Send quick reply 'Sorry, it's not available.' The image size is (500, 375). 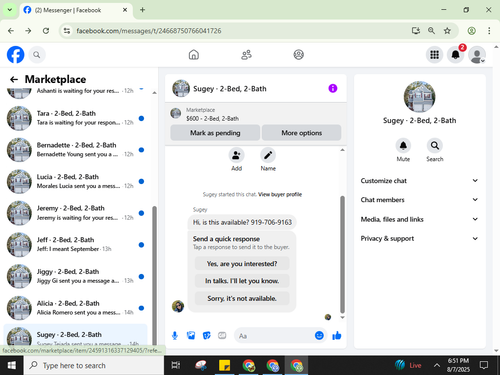[242, 298]
